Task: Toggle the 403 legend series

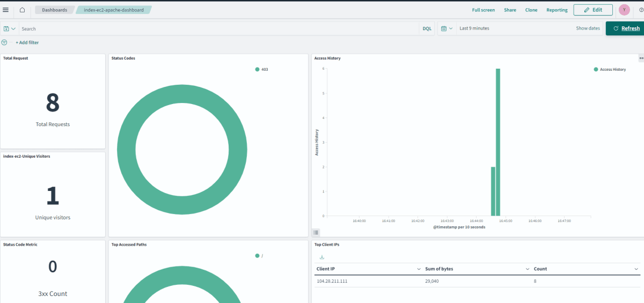Action: pos(261,69)
